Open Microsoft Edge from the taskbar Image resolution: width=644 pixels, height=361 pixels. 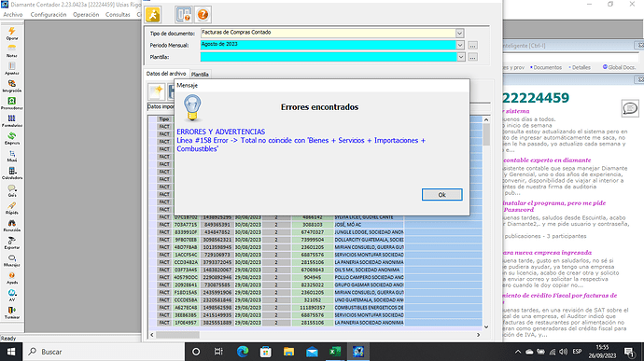(x=243, y=352)
